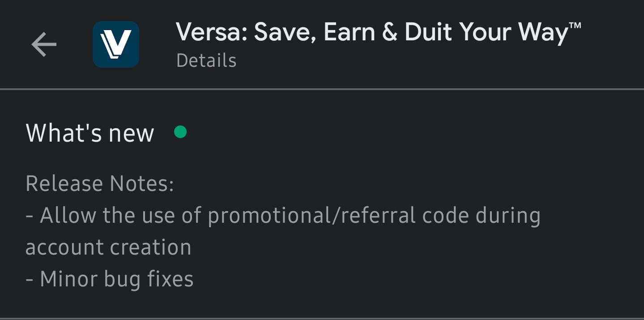Screen dimensions: 644x320
Task: Click the word Earn in title
Action: 350,32
